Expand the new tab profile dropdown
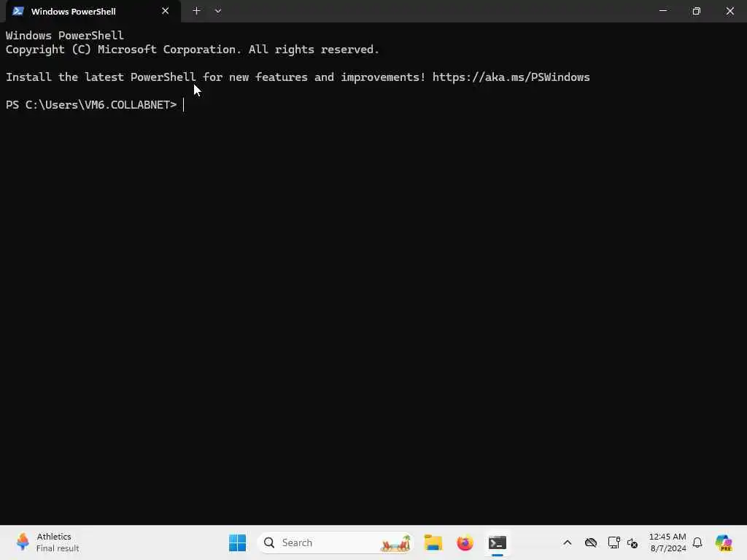This screenshot has width=747, height=560. 217,11
